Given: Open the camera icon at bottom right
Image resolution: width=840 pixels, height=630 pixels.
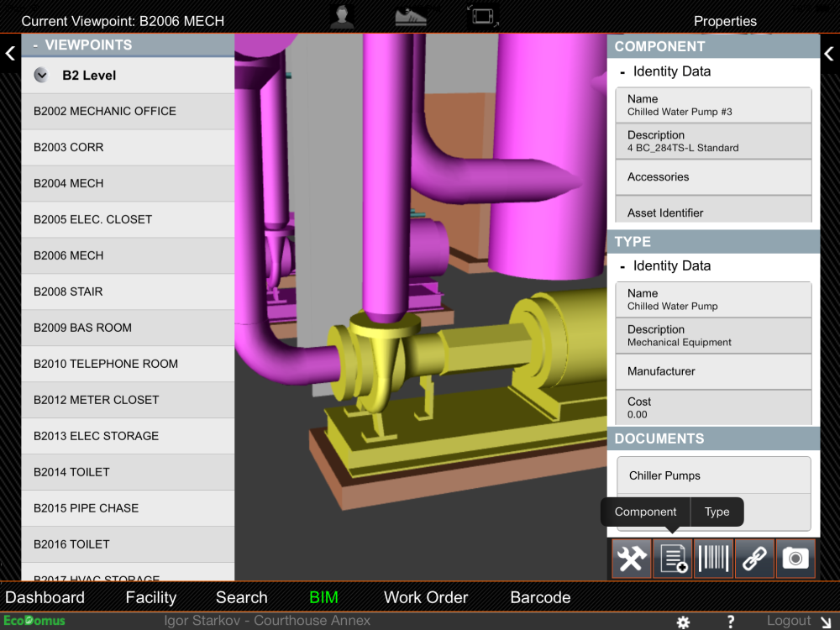Looking at the screenshot, I should tap(795, 558).
